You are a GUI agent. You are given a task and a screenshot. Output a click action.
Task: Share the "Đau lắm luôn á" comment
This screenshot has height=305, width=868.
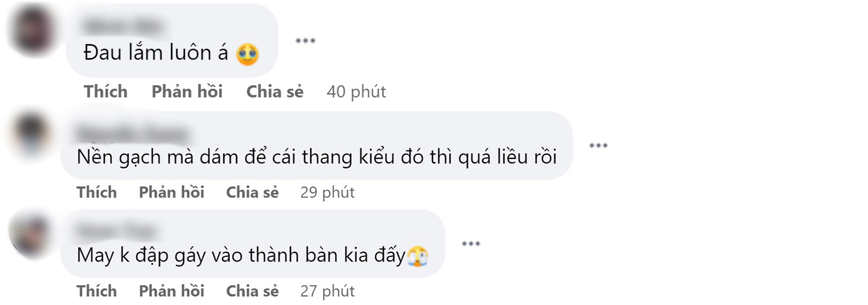(x=275, y=92)
